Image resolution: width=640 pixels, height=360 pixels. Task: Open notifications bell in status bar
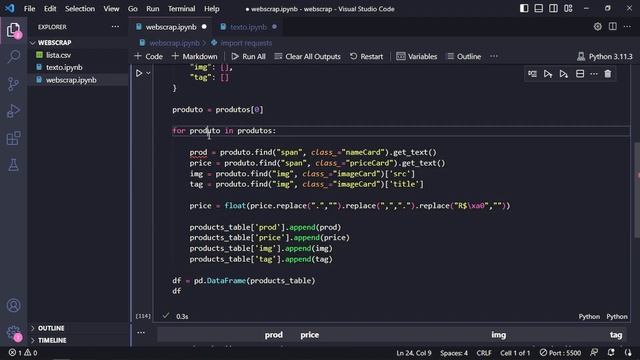pyautogui.click(x=611, y=353)
